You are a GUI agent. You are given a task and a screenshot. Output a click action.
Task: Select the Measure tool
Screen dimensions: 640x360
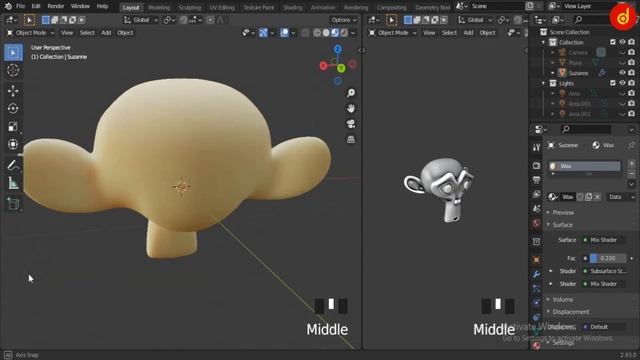(13, 183)
